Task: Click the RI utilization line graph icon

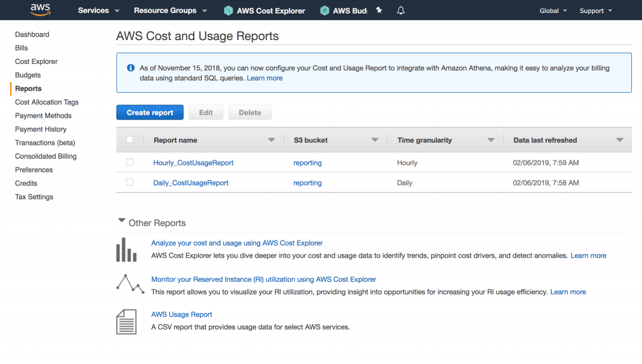Action: (x=129, y=284)
